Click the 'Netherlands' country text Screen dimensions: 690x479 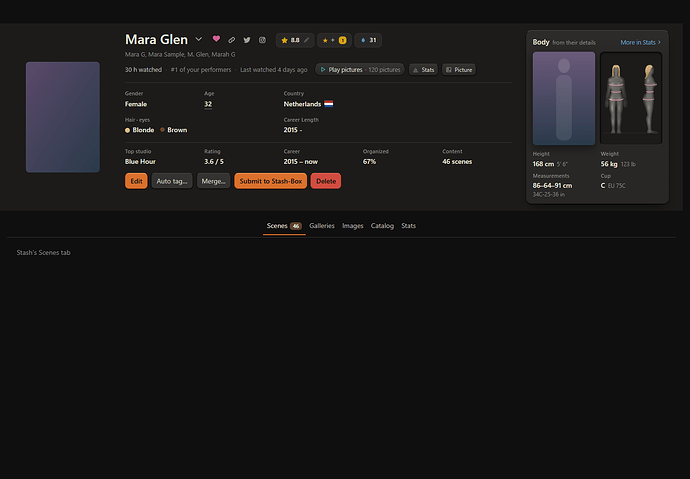(302, 104)
